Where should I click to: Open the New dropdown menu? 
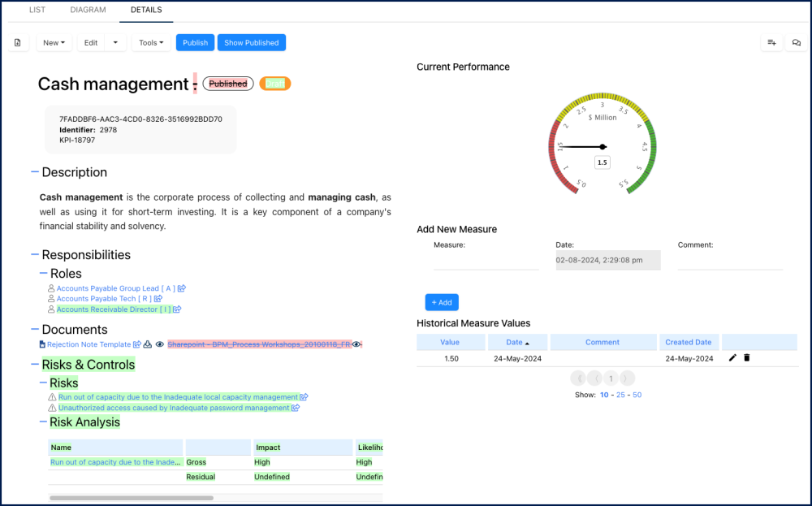pos(54,42)
